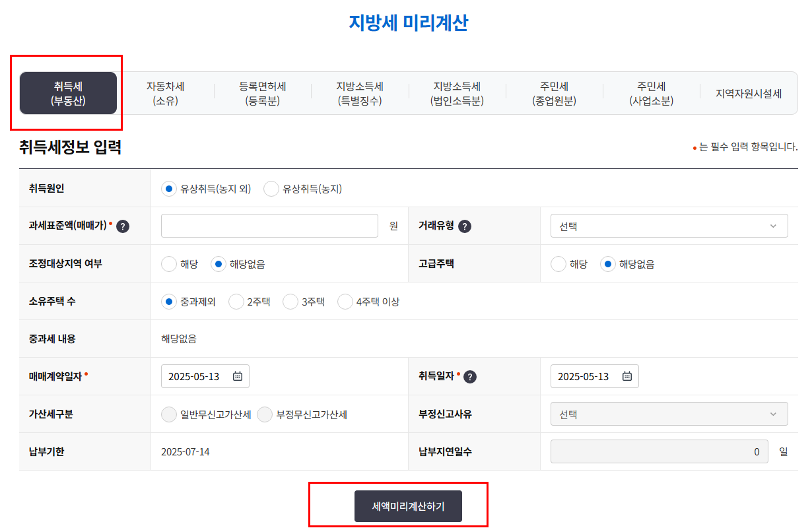
Task: Choose 해당없음 for 조정대상지역 여부
Action: coord(219,264)
